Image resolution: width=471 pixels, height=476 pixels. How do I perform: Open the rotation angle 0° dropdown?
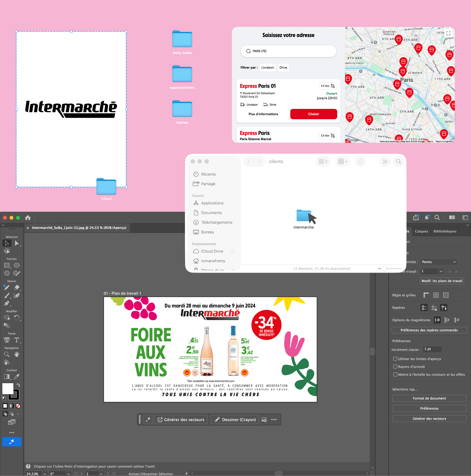click(68, 474)
